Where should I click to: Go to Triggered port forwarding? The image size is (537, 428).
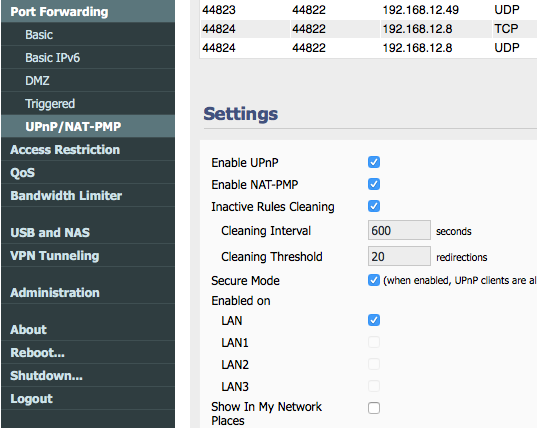50,103
